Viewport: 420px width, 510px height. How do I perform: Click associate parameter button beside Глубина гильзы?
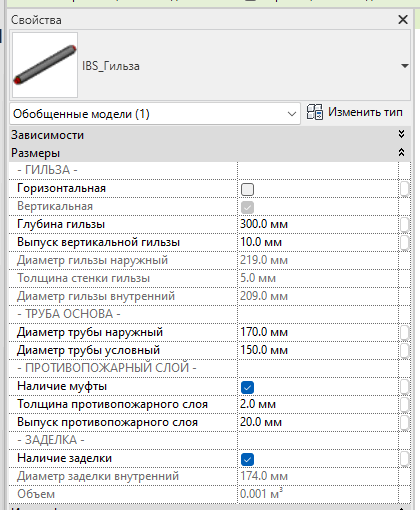[404, 224]
